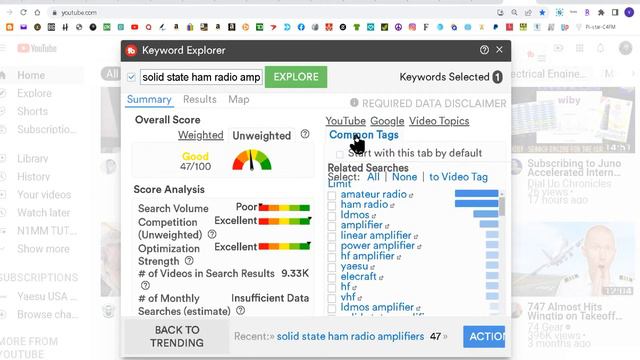The width and height of the screenshot is (640, 360).
Task: Click the YouTube apps grid icon
Action: click(x=580, y=48)
